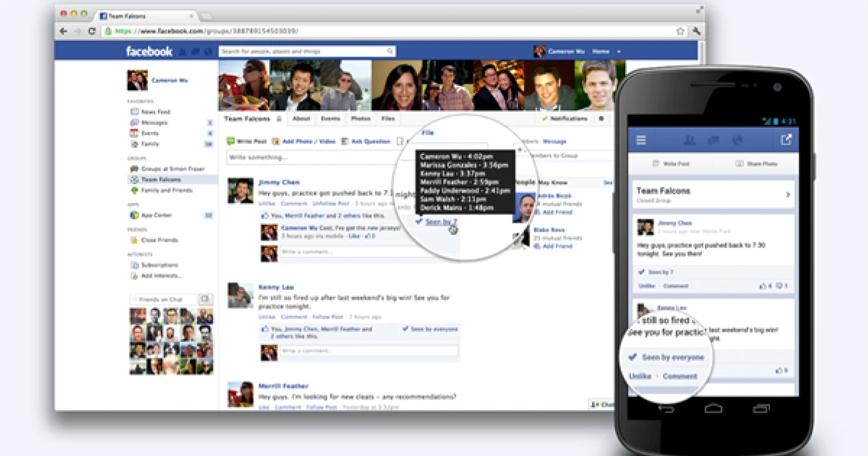Open App Center in the sidebar
Image resolution: width=868 pixels, height=456 pixels.
[157, 215]
